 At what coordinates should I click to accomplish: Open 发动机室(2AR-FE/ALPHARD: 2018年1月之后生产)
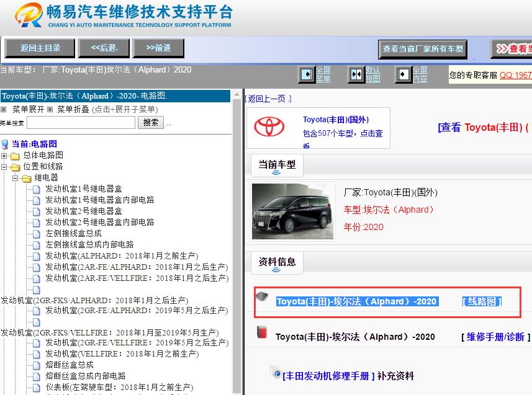137,267
